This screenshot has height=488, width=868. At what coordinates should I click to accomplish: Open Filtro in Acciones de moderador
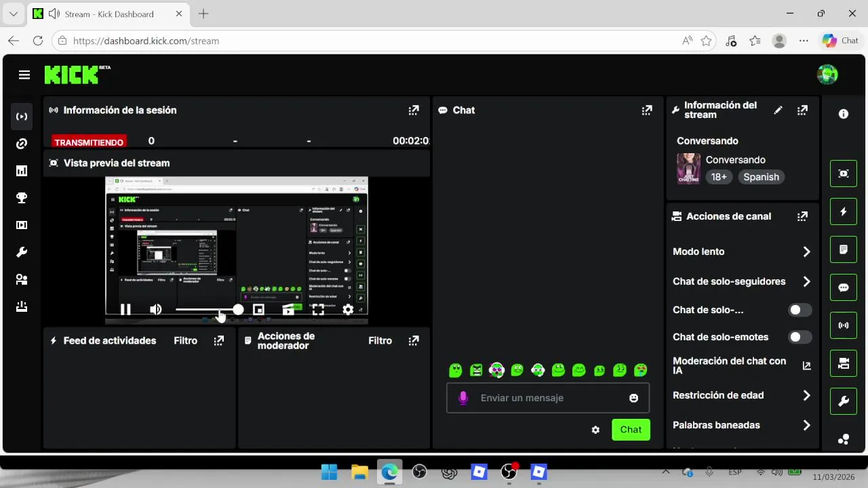tap(380, 341)
